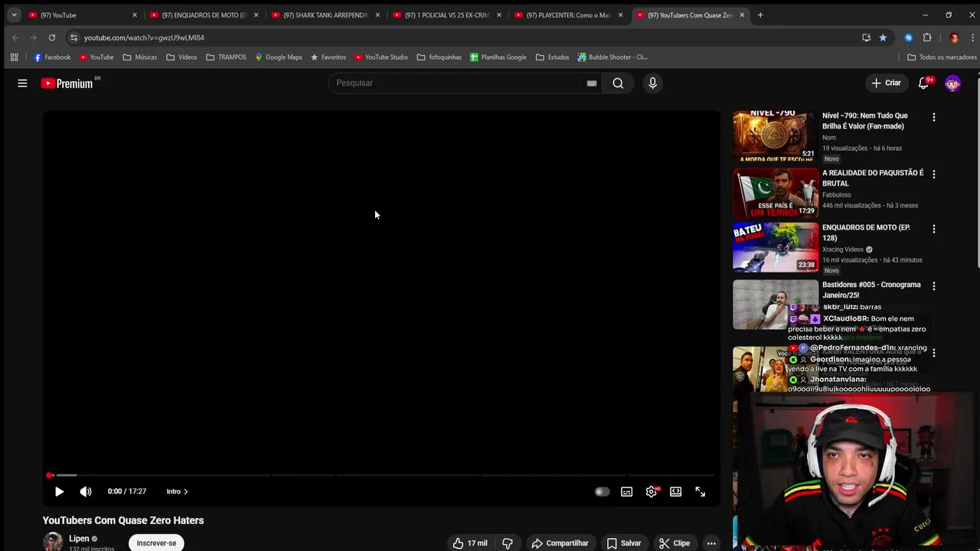Open Todos os marcadores folder
The width and height of the screenshot is (980, 551).
point(942,57)
